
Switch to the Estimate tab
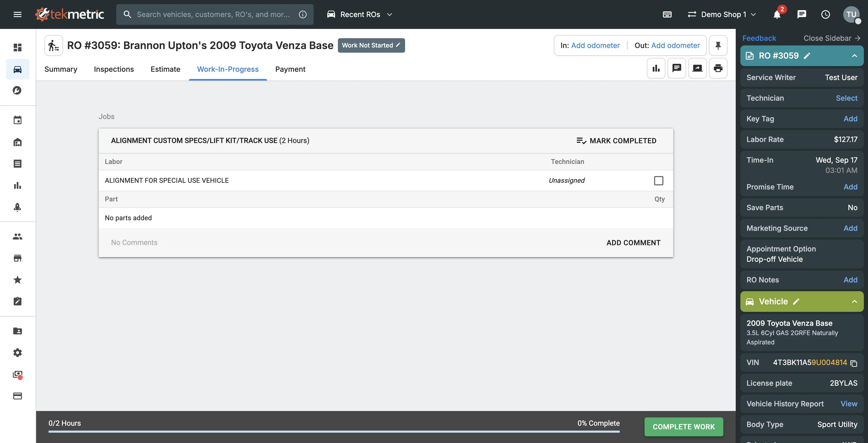pyautogui.click(x=165, y=69)
